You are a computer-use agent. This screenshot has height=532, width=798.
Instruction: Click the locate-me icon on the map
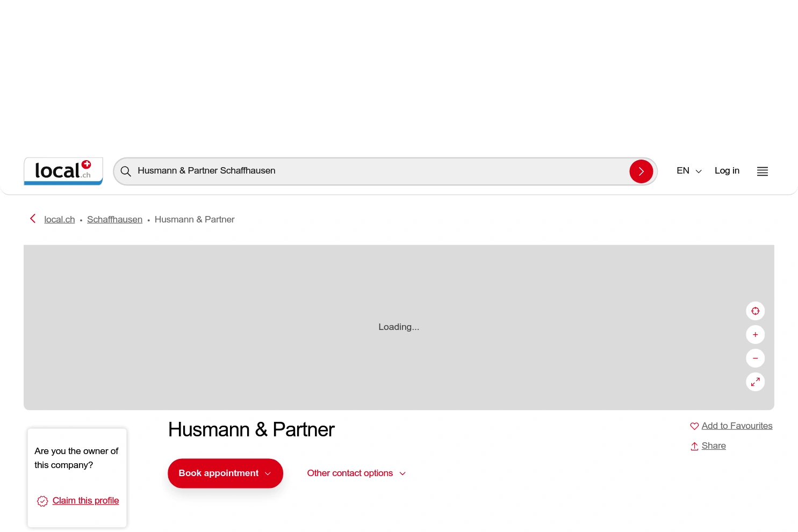coord(755,311)
